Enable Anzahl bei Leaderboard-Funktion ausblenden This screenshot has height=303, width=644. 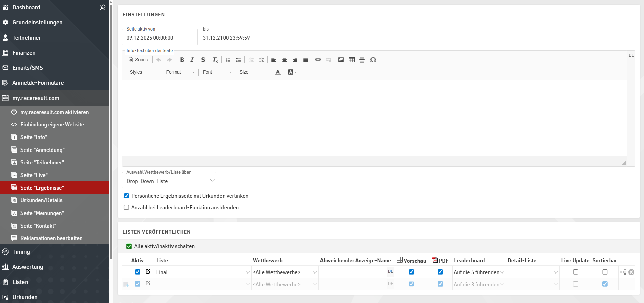point(127,207)
